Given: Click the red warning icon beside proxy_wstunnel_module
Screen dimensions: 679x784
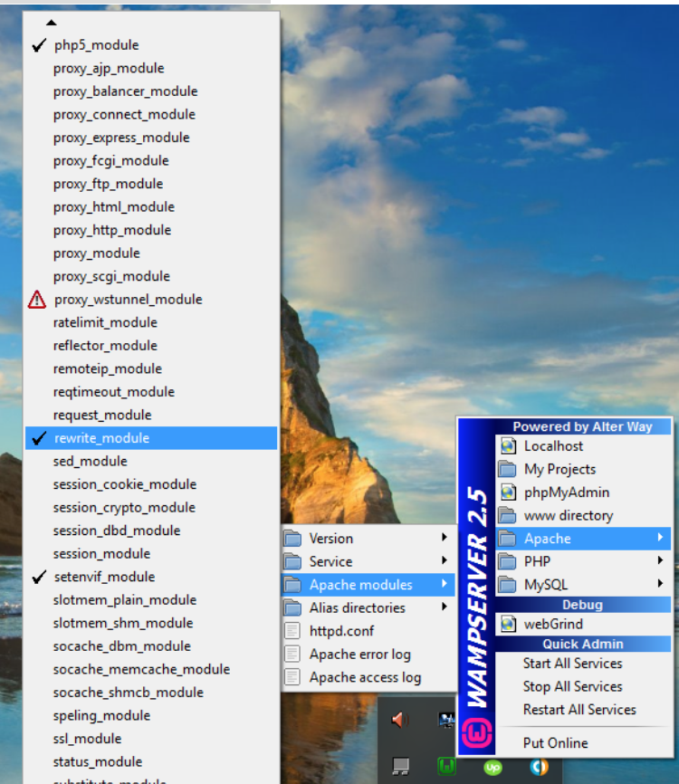Looking at the screenshot, I should [37, 300].
